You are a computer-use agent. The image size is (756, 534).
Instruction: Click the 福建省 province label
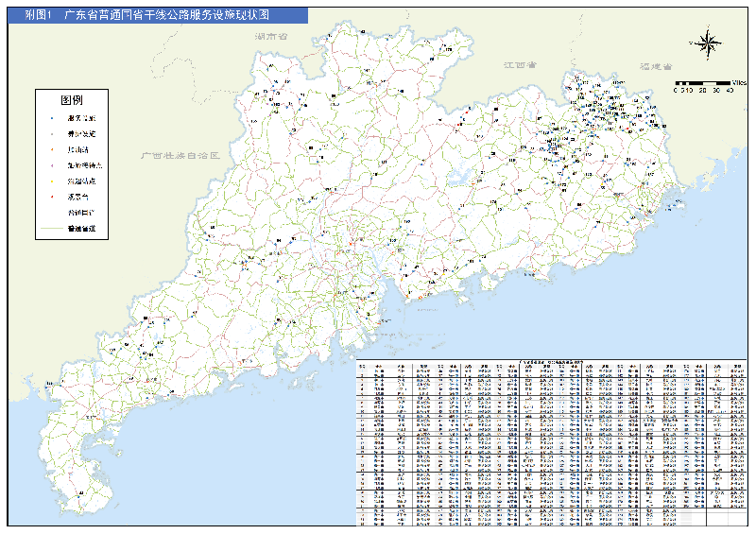(654, 67)
